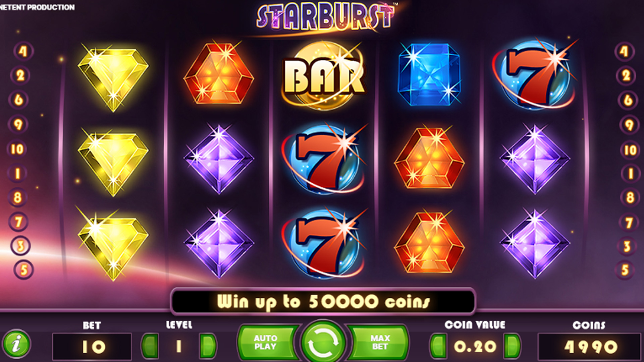Image resolution: width=644 pixels, height=362 pixels.
Task: Place the Max Bet
Action: [379, 342]
